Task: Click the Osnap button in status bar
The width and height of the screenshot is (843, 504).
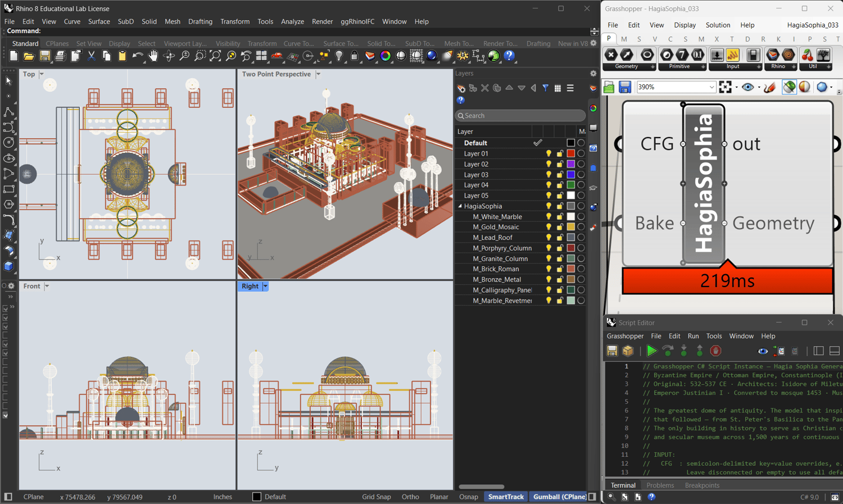Action: 468,497
